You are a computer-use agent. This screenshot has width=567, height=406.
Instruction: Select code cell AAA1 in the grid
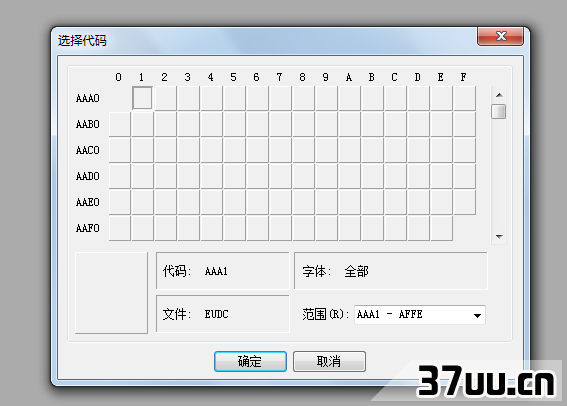click(142, 98)
